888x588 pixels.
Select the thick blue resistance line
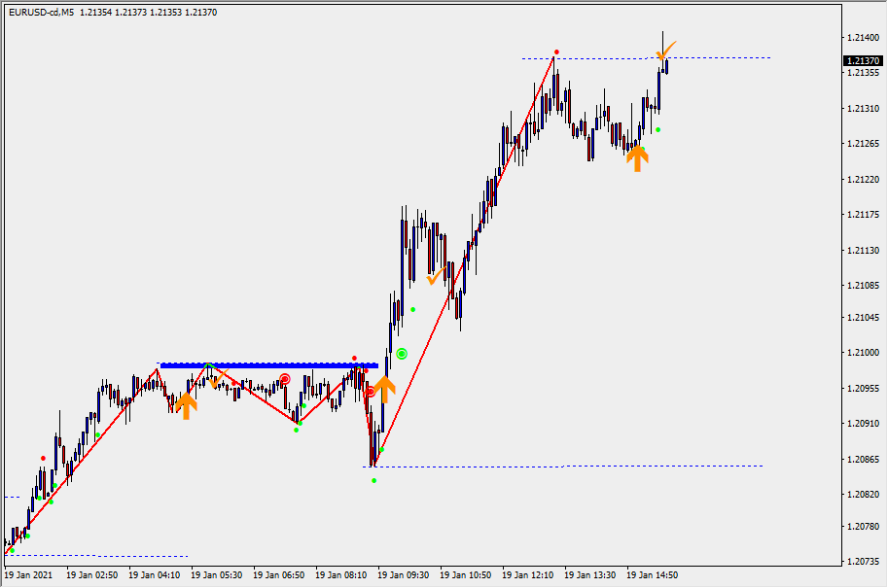pyautogui.click(x=268, y=365)
